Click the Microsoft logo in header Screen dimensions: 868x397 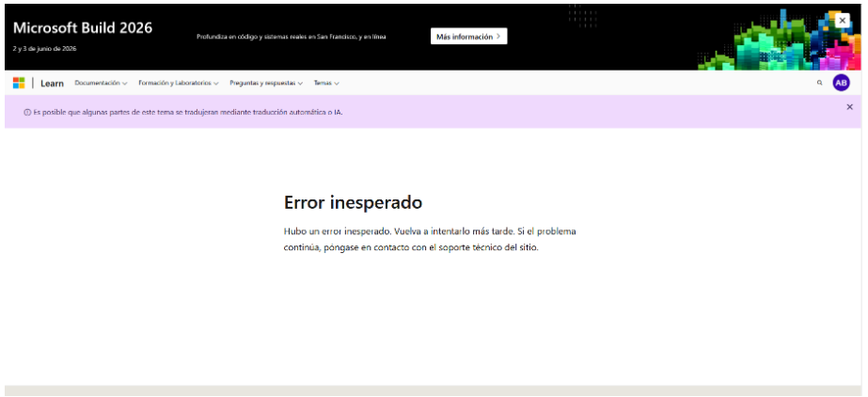pyautogui.click(x=19, y=83)
